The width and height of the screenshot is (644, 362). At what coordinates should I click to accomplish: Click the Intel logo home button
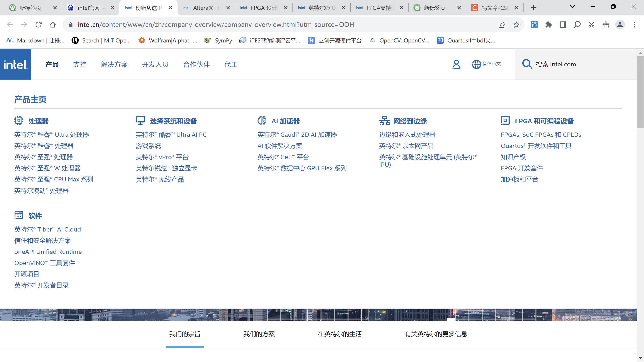point(15,64)
